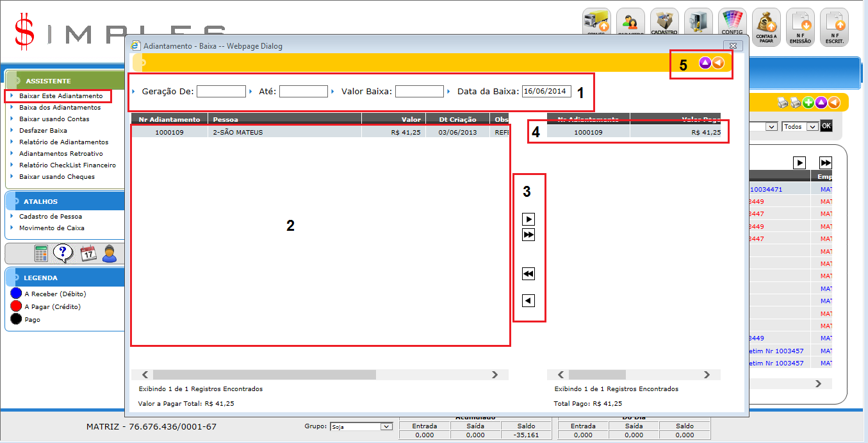Click the calculator icon in the sidebar

[x=42, y=253]
